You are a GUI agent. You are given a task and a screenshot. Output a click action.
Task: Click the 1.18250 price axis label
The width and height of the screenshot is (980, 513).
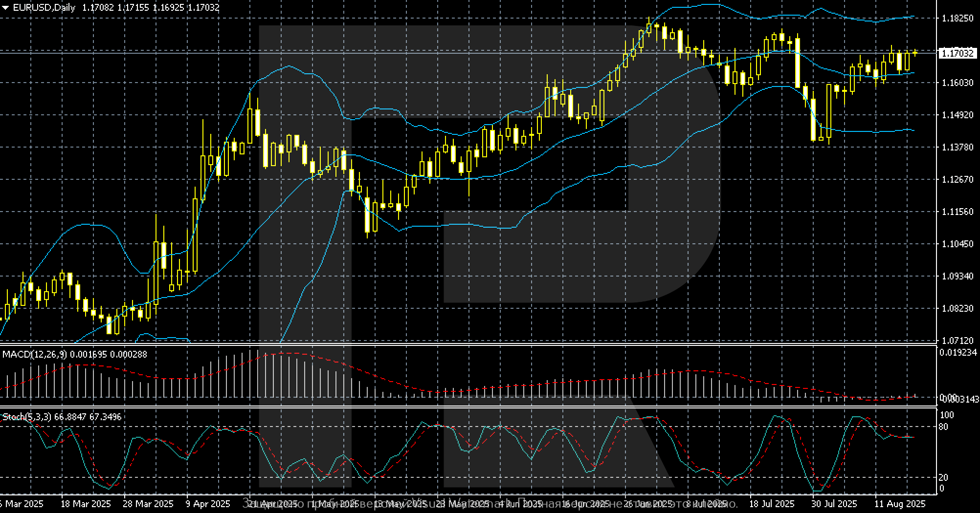(x=957, y=18)
